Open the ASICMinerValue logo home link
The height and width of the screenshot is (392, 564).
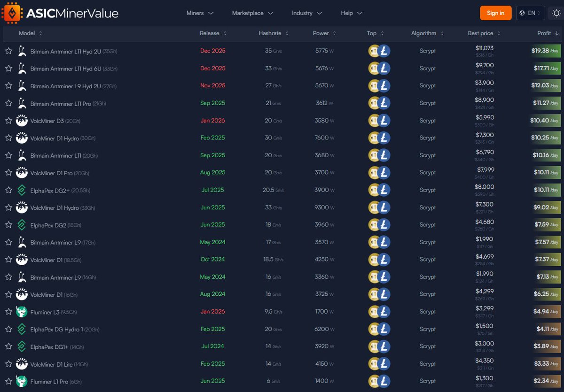(60, 13)
